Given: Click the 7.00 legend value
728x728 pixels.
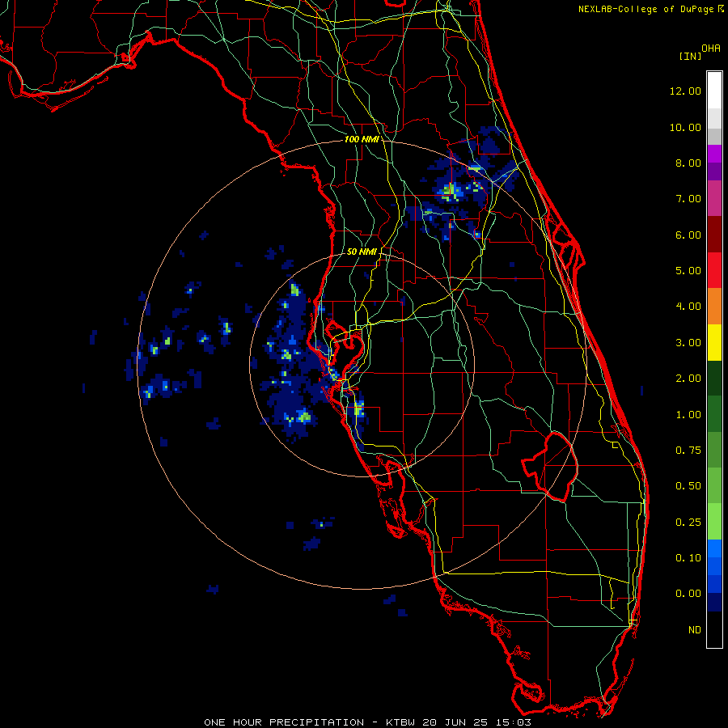Looking at the screenshot, I should (688, 199).
